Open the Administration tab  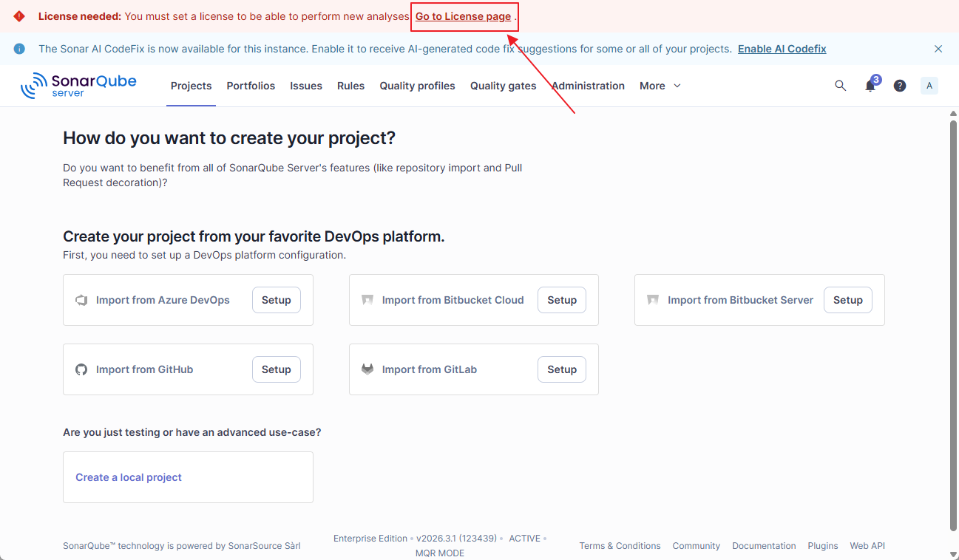pyautogui.click(x=588, y=86)
